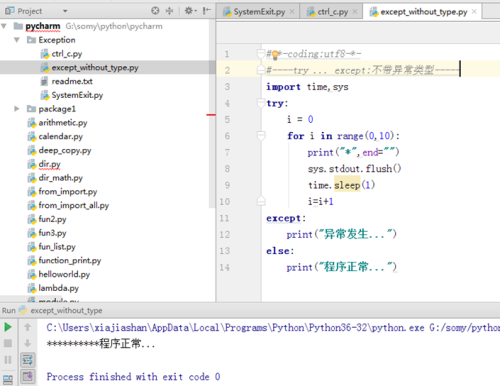Switch to the SystemExit.py tab

pos(255,12)
